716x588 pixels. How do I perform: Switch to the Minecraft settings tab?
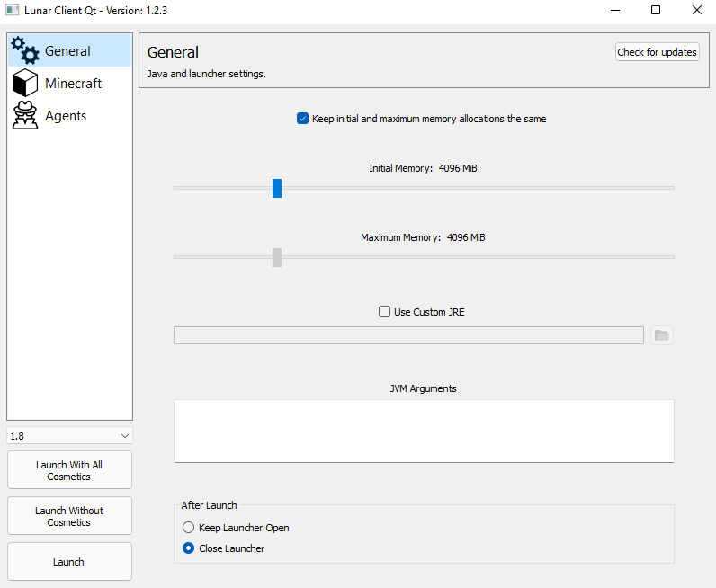74,84
